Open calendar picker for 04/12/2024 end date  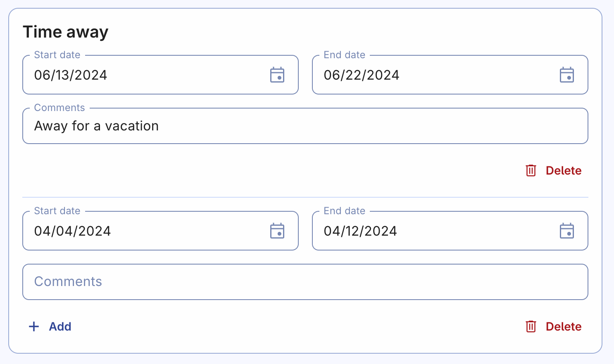566,231
